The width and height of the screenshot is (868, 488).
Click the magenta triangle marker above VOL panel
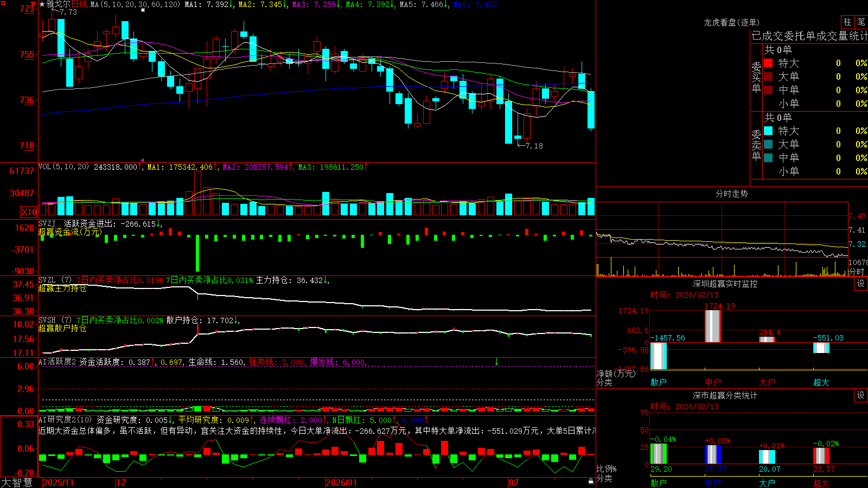[142, 160]
